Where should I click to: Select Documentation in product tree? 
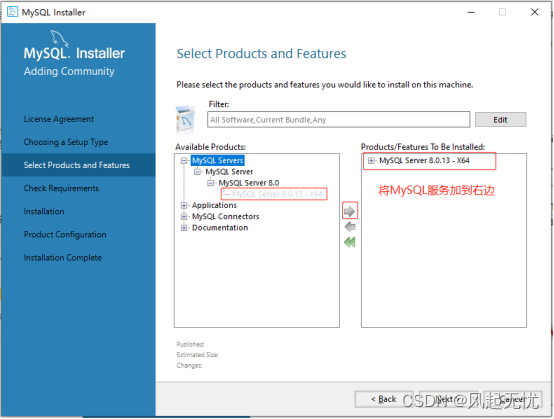click(220, 228)
